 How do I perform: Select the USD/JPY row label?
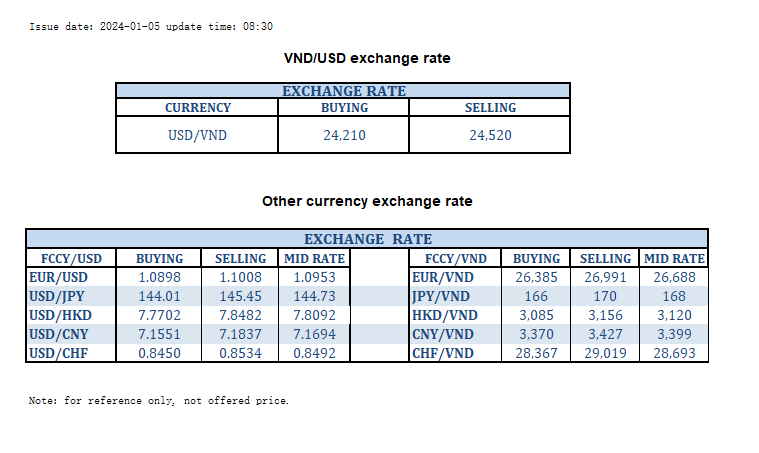click(x=57, y=296)
